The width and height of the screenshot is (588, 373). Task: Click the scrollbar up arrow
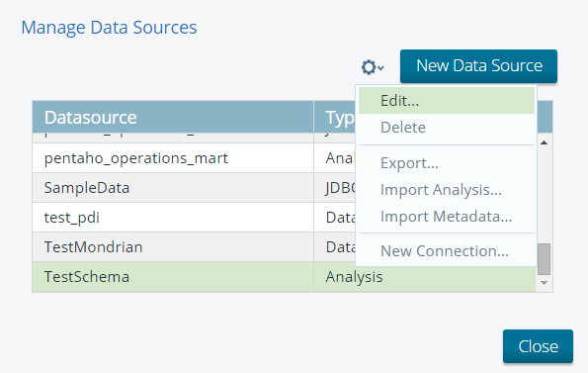point(544,142)
